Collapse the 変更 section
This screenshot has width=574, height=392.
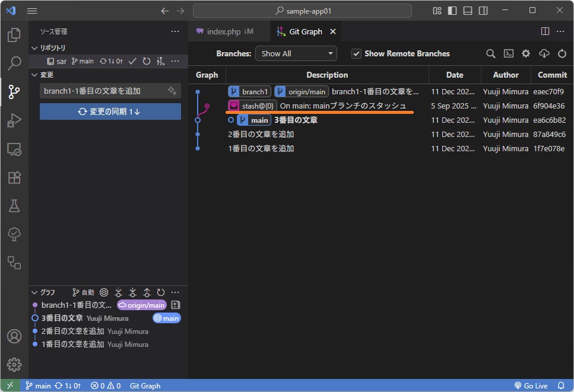(x=35, y=75)
